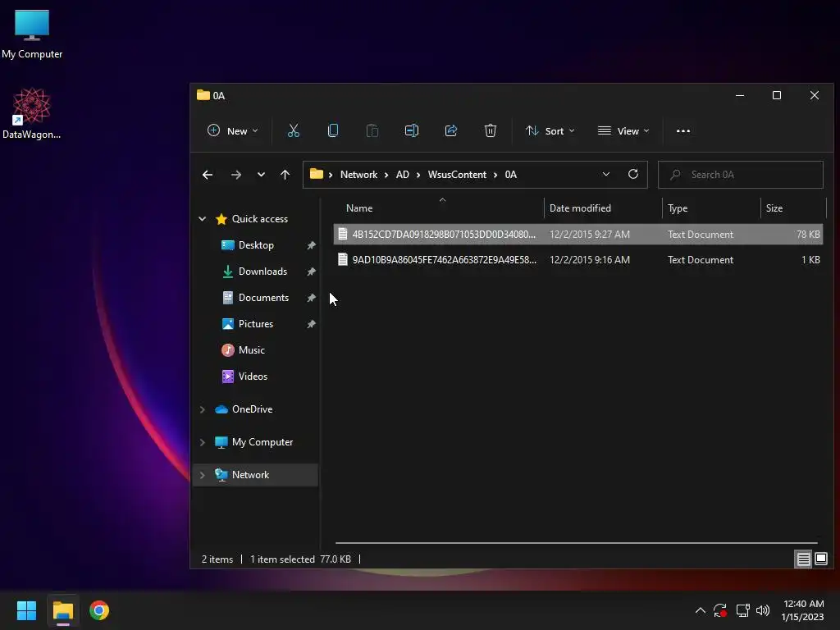Sort by the Size column header
840x630 pixels.
[x=793, y=208]
